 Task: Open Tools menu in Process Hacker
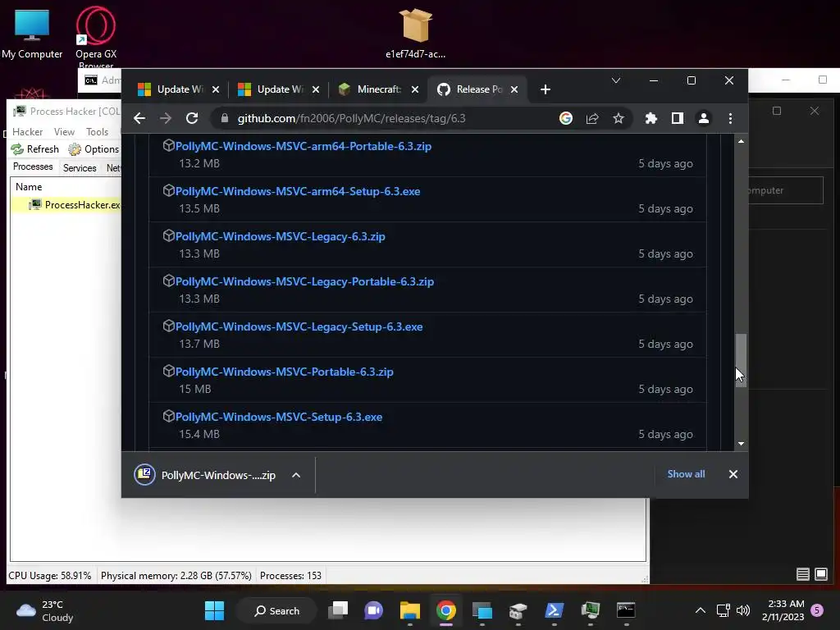click(97, 132)
